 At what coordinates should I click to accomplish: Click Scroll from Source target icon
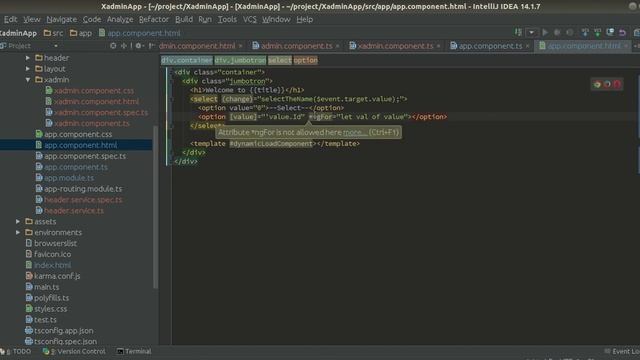(113, 46)
